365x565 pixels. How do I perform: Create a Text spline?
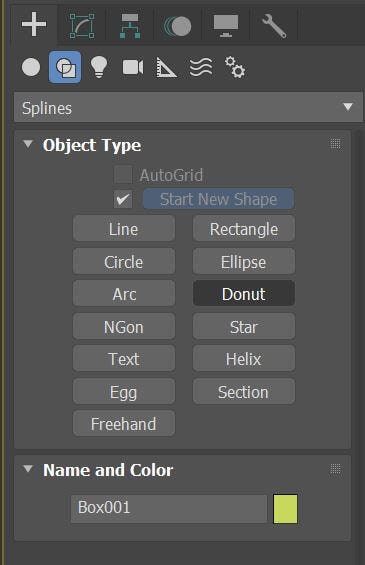click(x=124, y=359)
